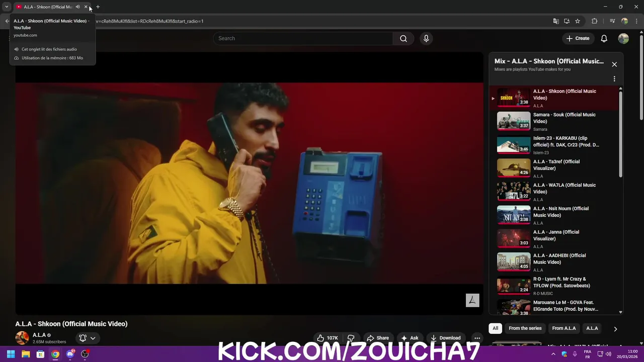Viewport: 644px width, 362px height.
Task: Open Microsoft Store from taskbar
Action: pyautogui.click(x=40, y=354)
